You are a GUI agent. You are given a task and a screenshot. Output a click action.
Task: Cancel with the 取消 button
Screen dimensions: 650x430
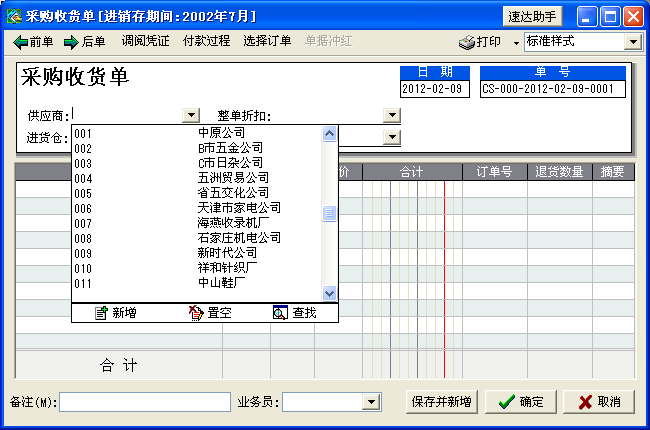(x=599, y=401)
